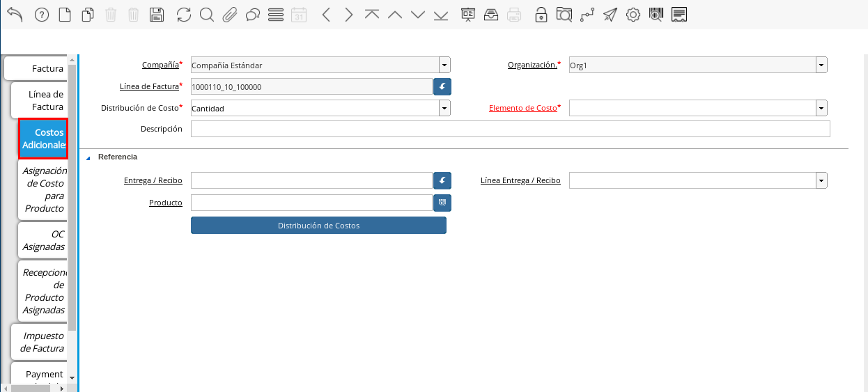This screenshot has height=392, width=868.
Task: Open the Factura tab
Action: click(36, 69)
